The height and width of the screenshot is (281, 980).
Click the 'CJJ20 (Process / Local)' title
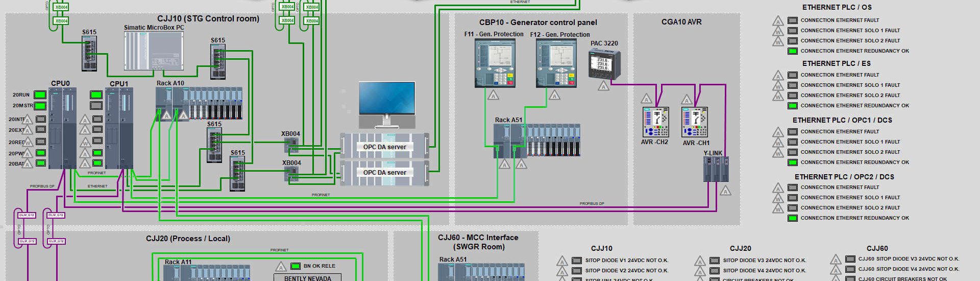(x=188, y=239)
